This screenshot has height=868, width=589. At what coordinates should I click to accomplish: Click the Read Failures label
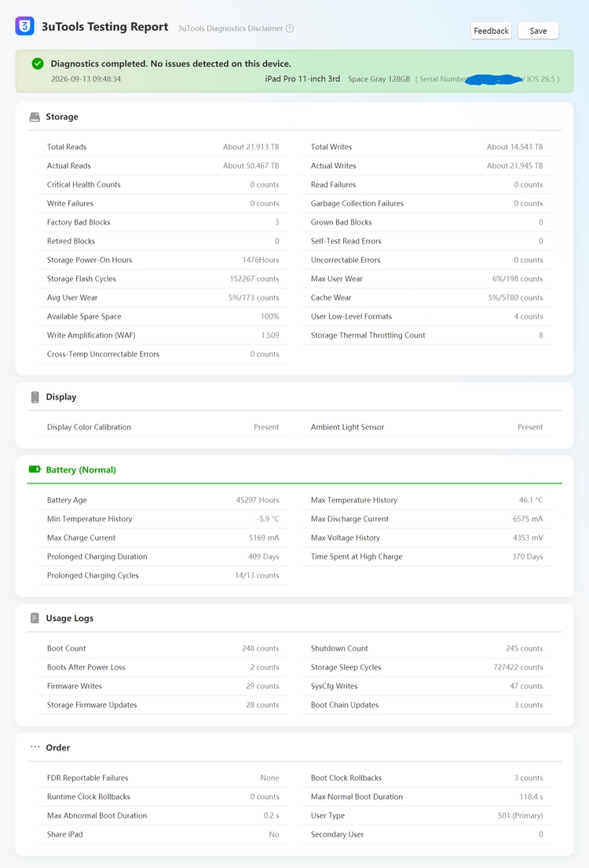pos(333,184)
